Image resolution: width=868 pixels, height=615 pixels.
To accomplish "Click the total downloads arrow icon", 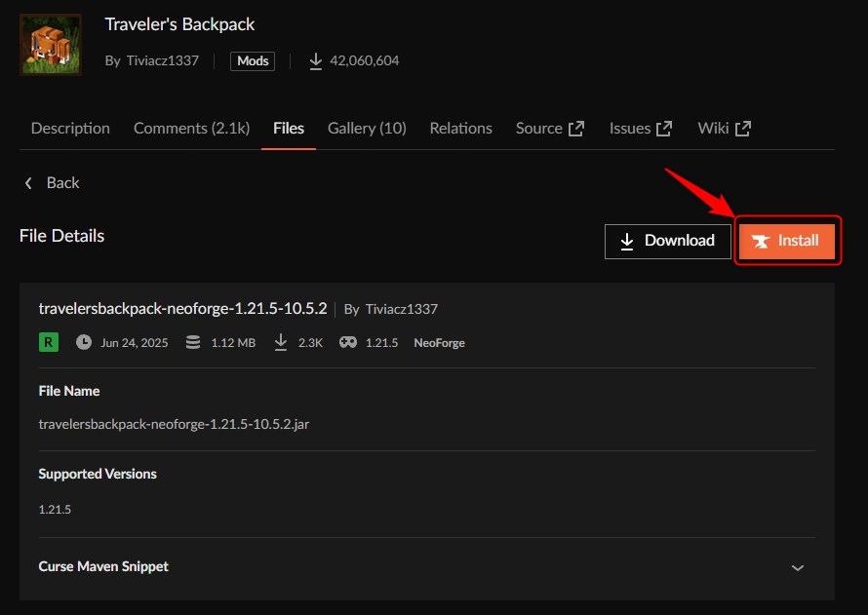I will (316, 60).
